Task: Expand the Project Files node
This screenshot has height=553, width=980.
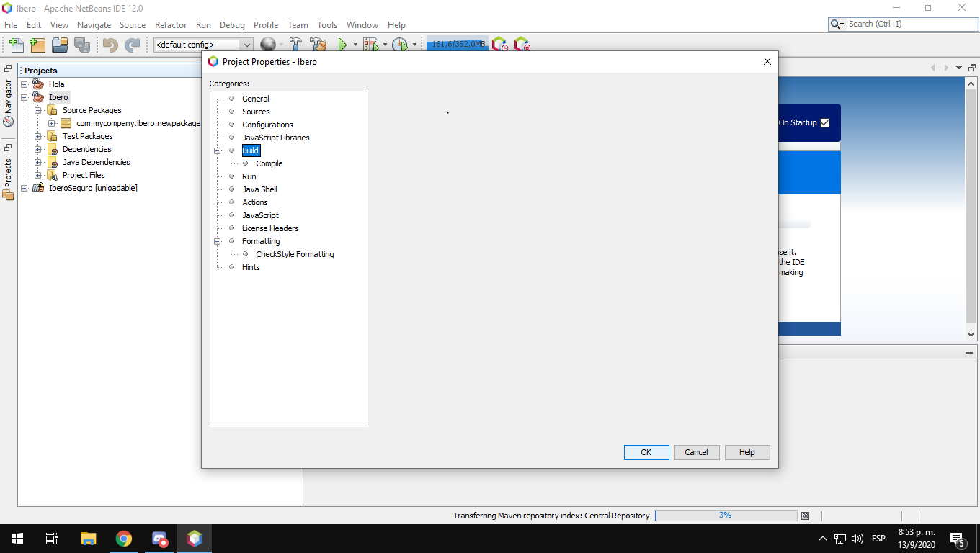Action: 38,175
